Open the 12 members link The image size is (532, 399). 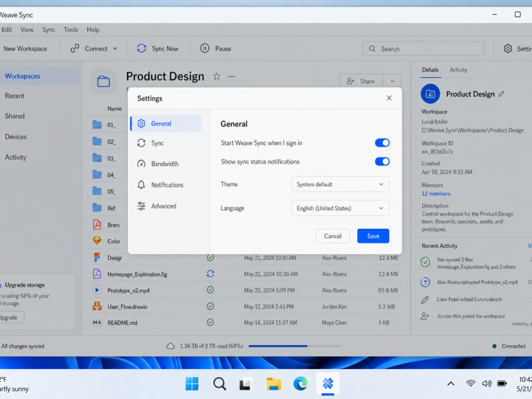point(436,194)
